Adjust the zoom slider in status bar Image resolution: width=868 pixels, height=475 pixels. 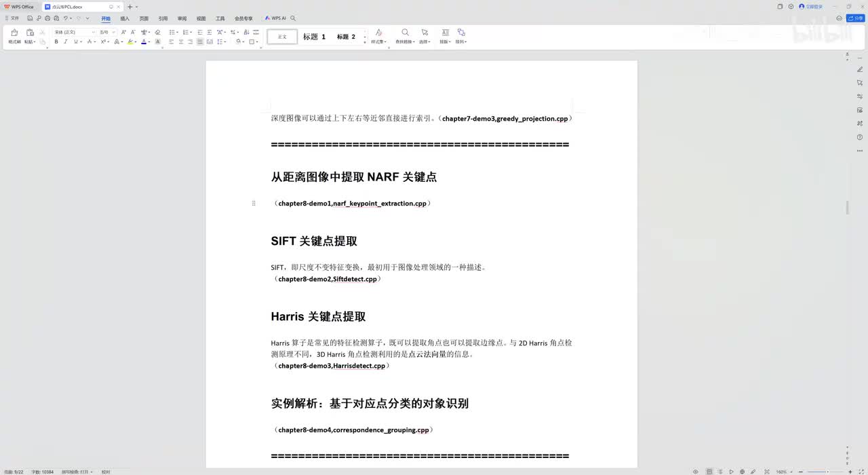point(827,472)
